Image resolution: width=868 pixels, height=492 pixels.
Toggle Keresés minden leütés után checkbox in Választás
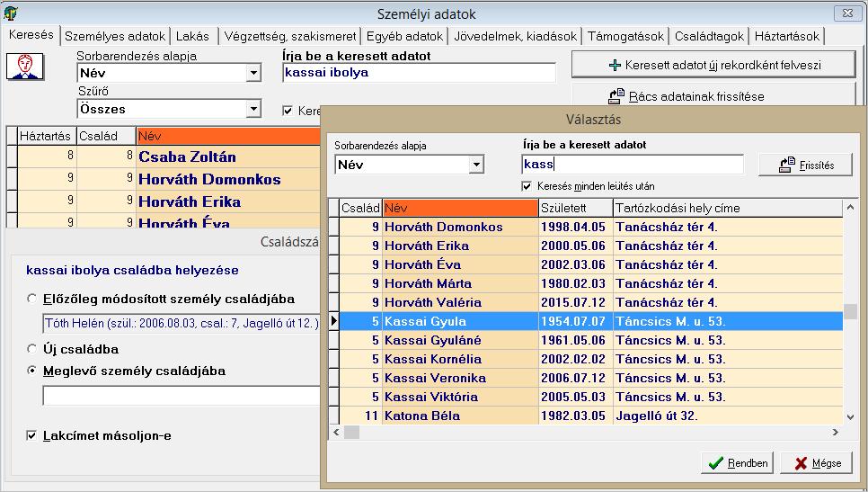coord(527,186)
